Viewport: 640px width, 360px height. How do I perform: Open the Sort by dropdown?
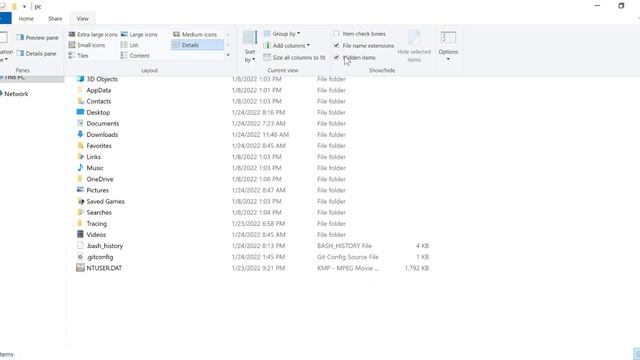pyautogui.click(x=250, y=47)
